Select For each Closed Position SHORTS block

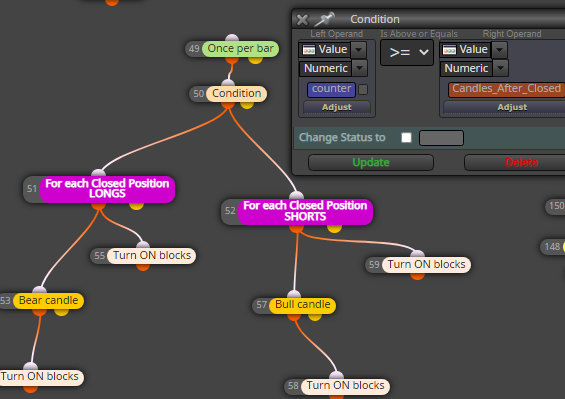coord(305,212)
